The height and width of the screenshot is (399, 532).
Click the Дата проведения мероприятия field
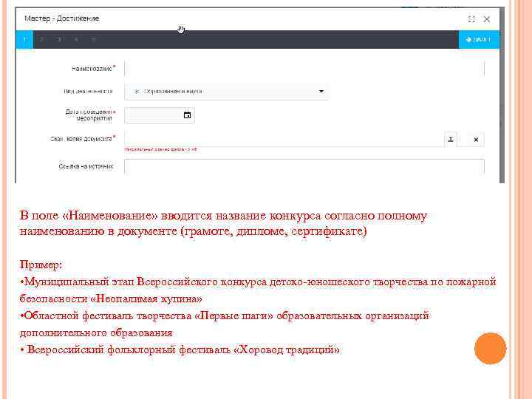pyautogui.click(x=160, y=115)
